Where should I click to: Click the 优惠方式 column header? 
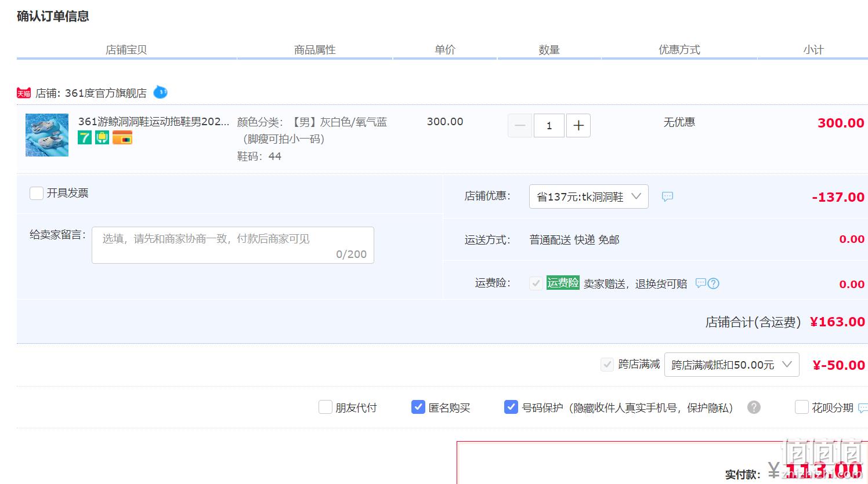pyautogui.click(x=679, y=50)
